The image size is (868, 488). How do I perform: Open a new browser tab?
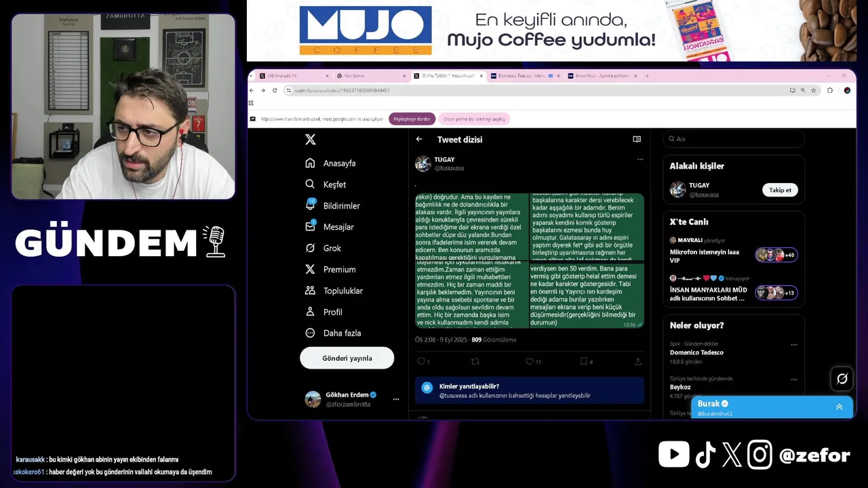point(647,76)
